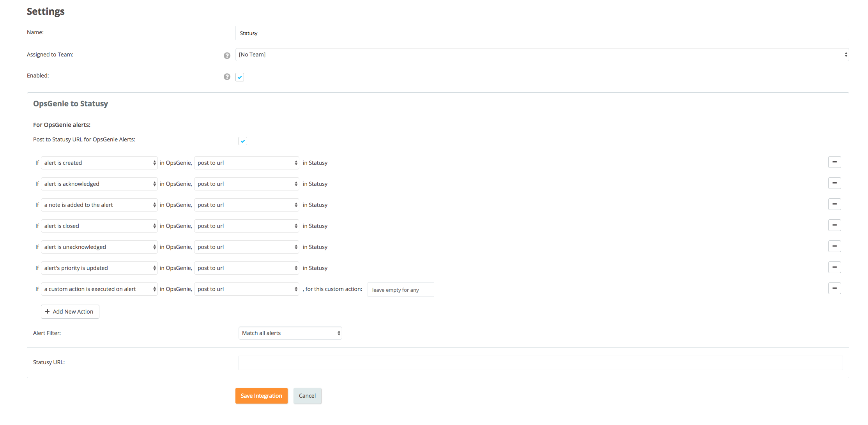Viewport: 868px width, 425px height.
Task: Open 'a custom action is executed' dropdown
Action: (x=99, y=289)
